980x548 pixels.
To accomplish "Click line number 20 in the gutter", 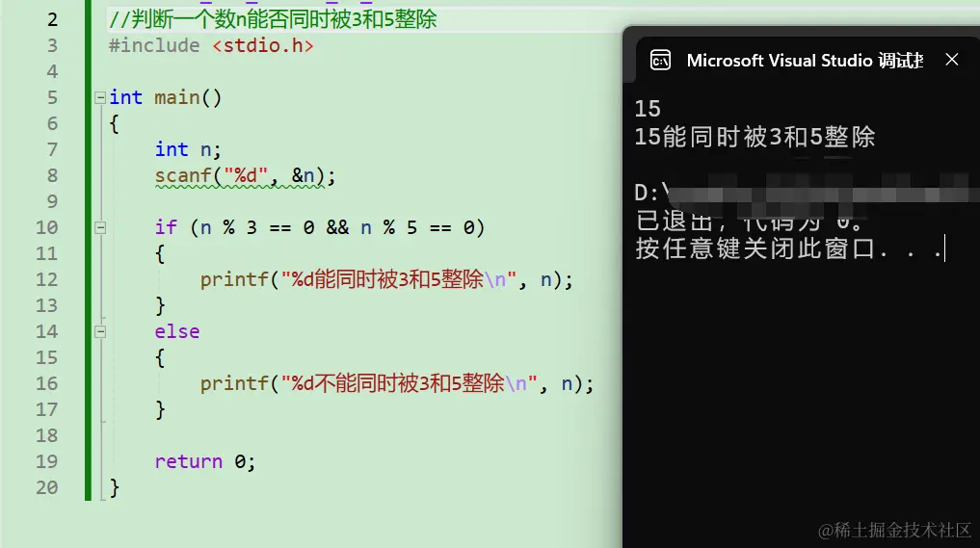I will pyautogui.click(x=47, y=487).
